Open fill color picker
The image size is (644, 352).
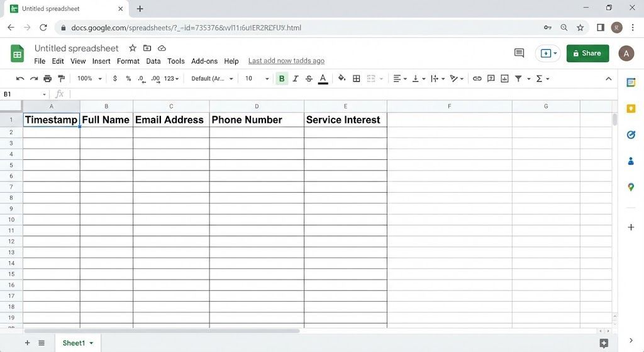click(341, 78)
